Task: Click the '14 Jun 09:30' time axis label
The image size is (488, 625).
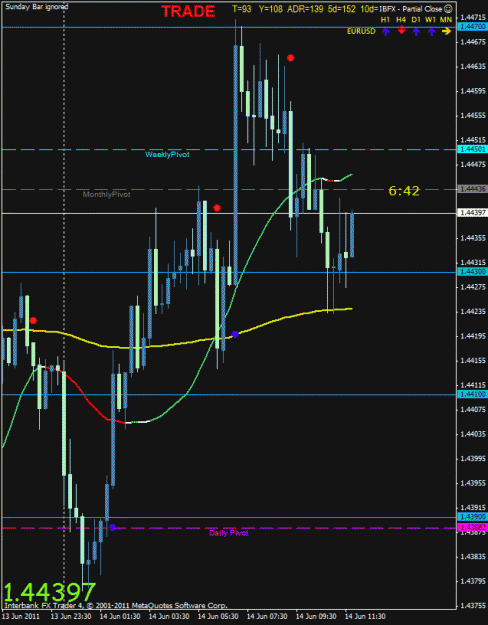Action: point(317,616)
